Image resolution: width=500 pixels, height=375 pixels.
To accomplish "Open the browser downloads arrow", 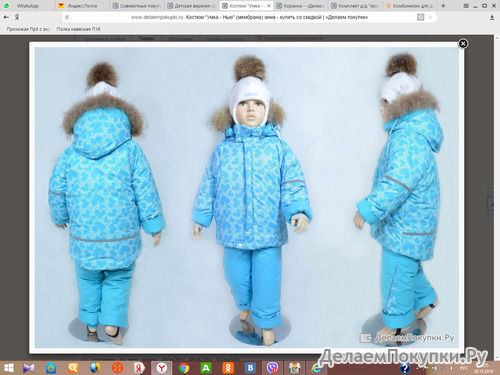I will [492, 17].
